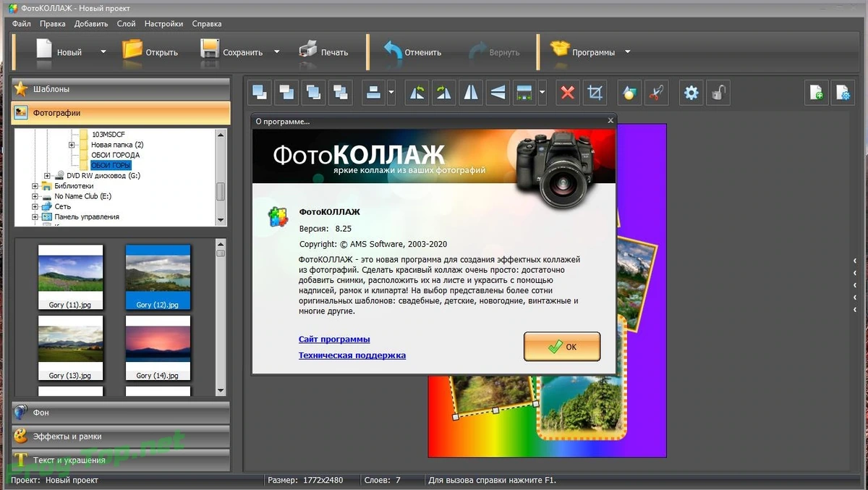Open the Правка menu

53,24
